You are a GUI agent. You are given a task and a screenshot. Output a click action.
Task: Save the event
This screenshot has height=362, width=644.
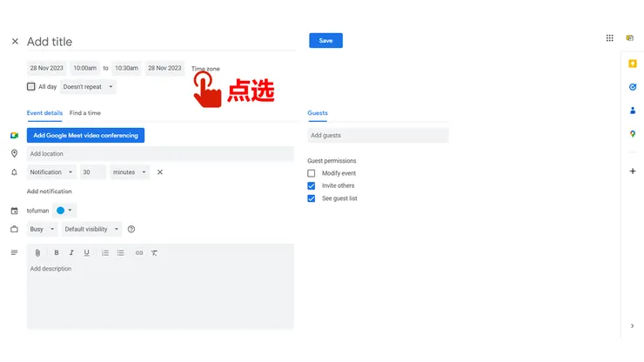(x=325, y=41)
